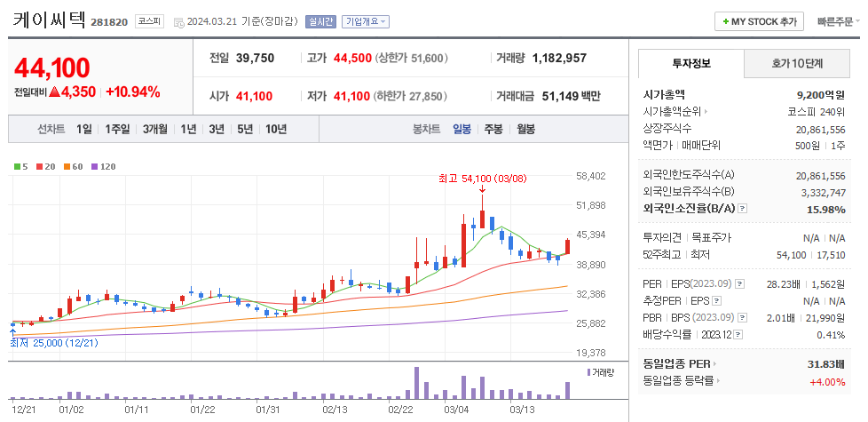Click the 동일업종 등락률 value +4.00%

click(827, 381)
